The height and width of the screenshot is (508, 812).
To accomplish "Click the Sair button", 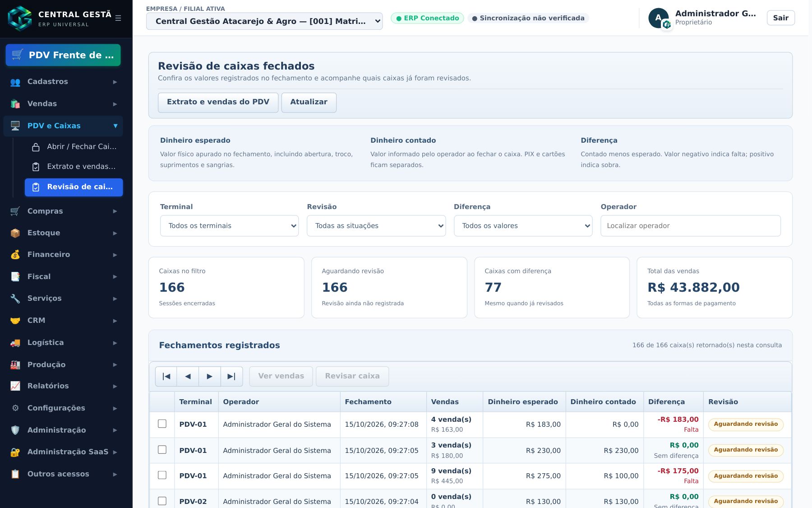I will [781, 18].
